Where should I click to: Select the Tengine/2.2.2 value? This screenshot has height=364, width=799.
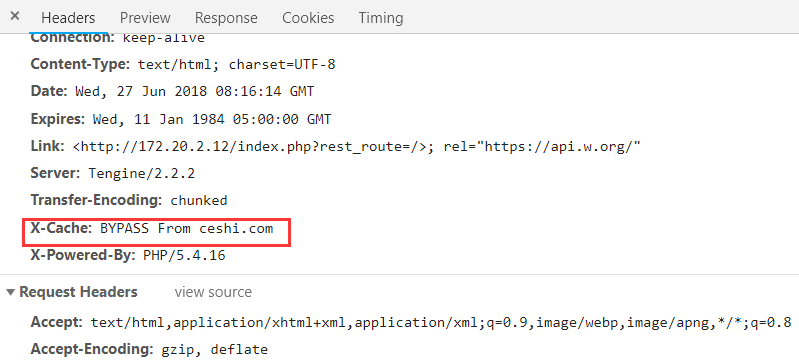tap(142, 173)
